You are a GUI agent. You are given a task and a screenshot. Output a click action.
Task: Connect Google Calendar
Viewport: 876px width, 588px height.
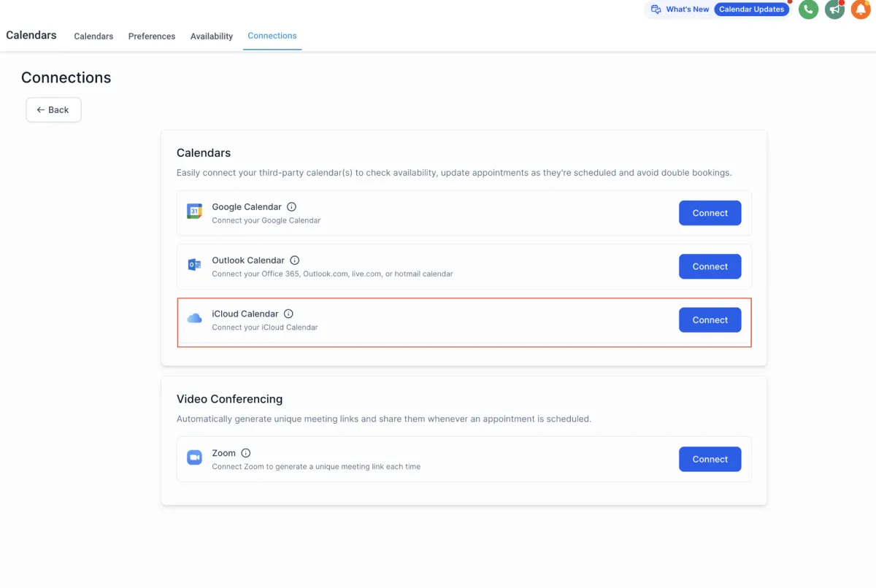(x=710, y=213)
